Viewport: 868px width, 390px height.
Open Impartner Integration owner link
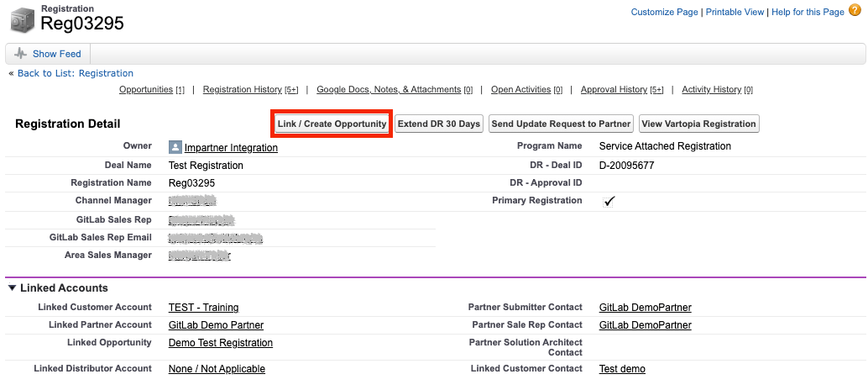(231, 148)
